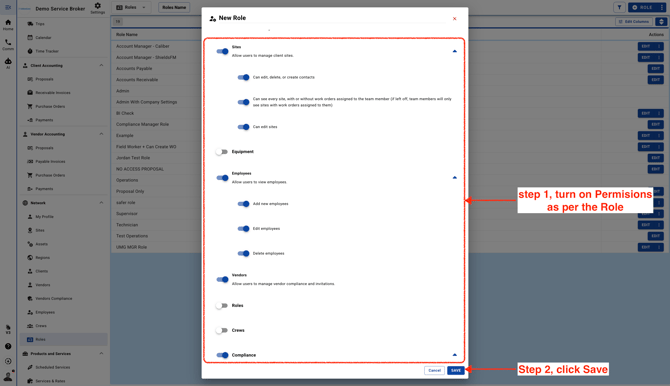Toggle the Sites permission switch
The width and height of the screenshot is (670, 386).
[x=222, y=51]
